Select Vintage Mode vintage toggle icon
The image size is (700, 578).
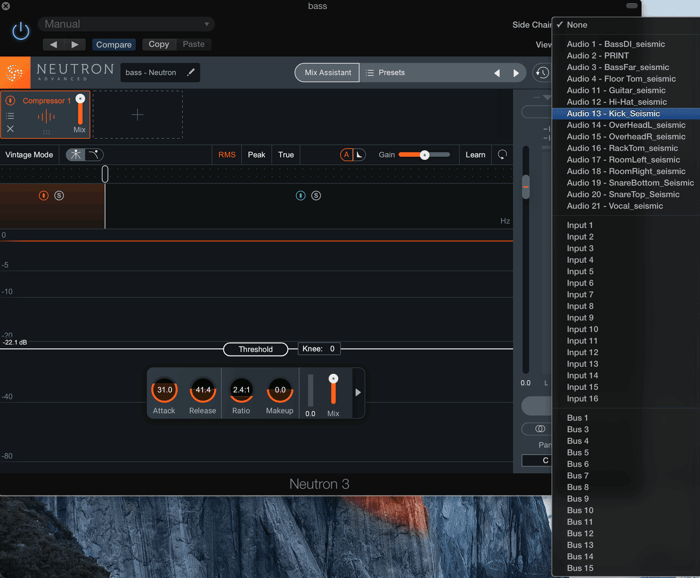(94, 154)
